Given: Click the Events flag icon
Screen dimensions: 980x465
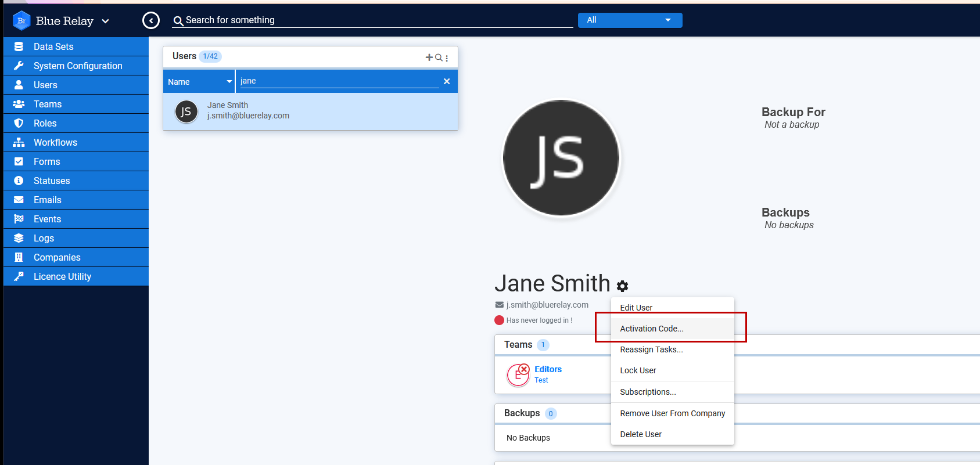Looking at the screenshot, I should click(19, 219).
